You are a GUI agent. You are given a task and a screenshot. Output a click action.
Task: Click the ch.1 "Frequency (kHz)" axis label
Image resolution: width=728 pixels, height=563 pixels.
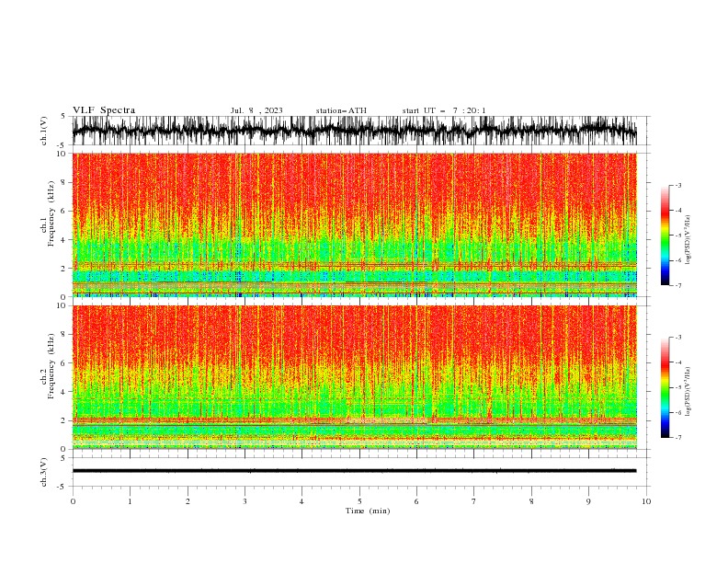[x=51, y=214]
